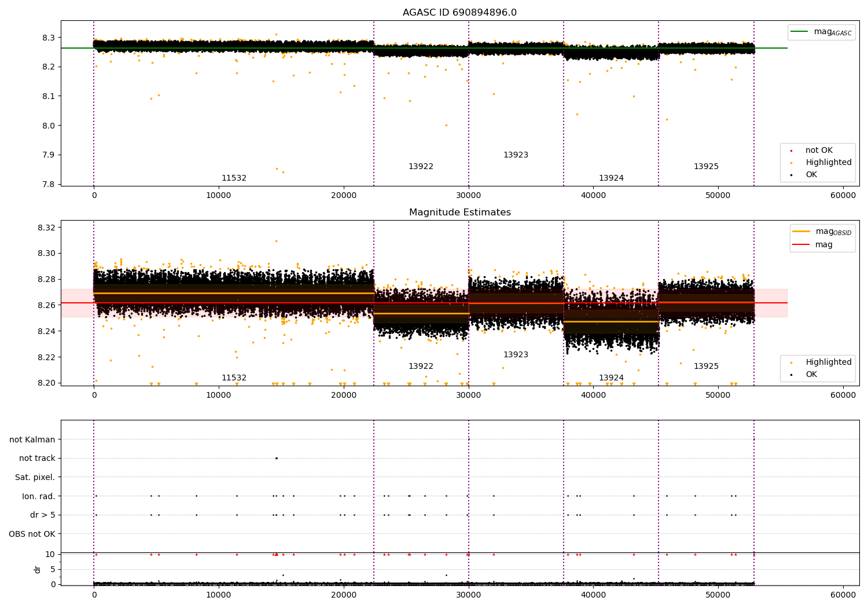The height and width of the screenshot is (608, 868).
Task: Click the 8.28 y-tick in middle plot
Action: click(46, 279)
